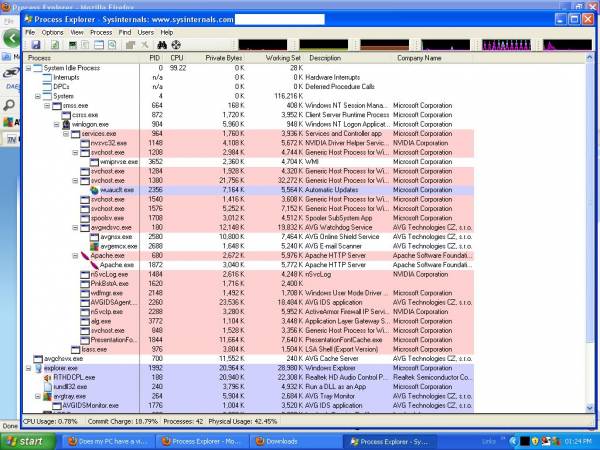Open the View menu
The image size is (600, 450).
pos(77,33)
